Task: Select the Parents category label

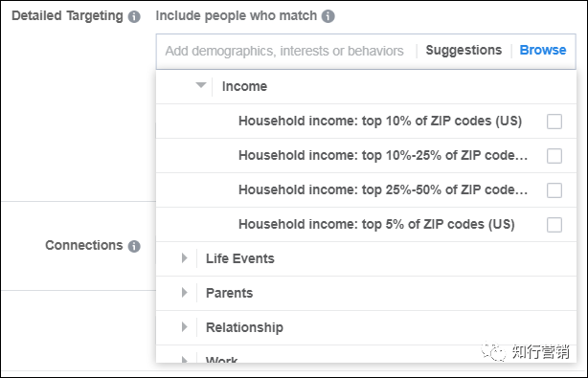Action: (x=229, y=293)
